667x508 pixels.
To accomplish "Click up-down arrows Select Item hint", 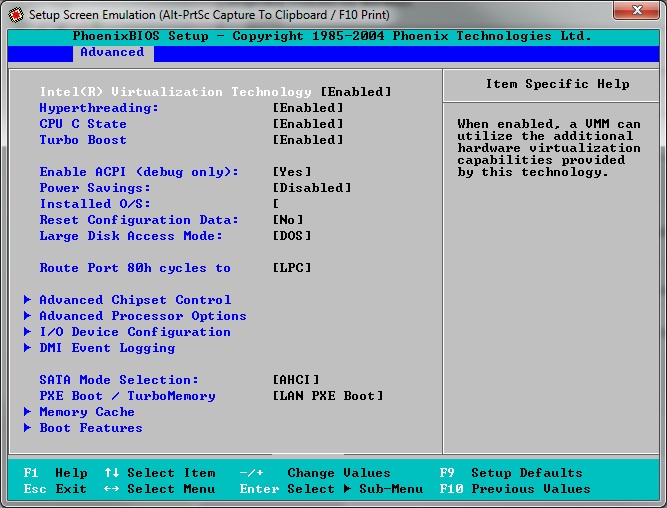I will (160, 473).
